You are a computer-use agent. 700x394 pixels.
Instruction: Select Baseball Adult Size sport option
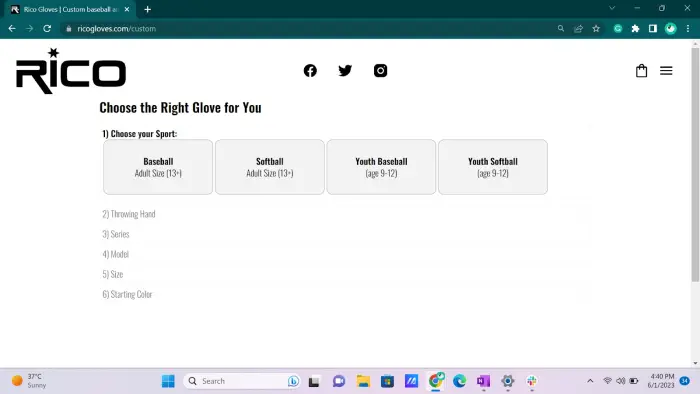158,167
